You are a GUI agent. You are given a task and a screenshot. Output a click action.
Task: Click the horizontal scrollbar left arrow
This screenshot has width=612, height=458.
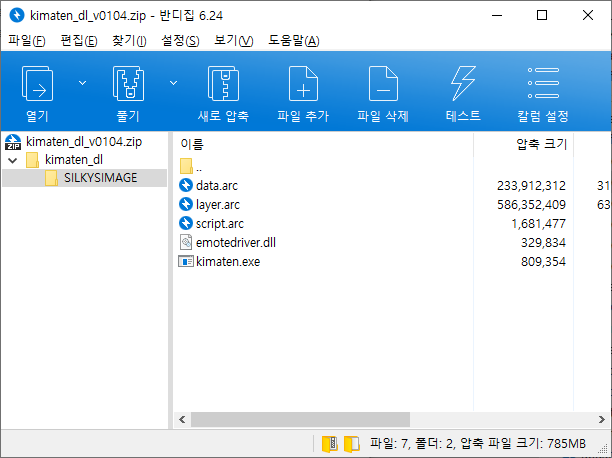point(182,420)
